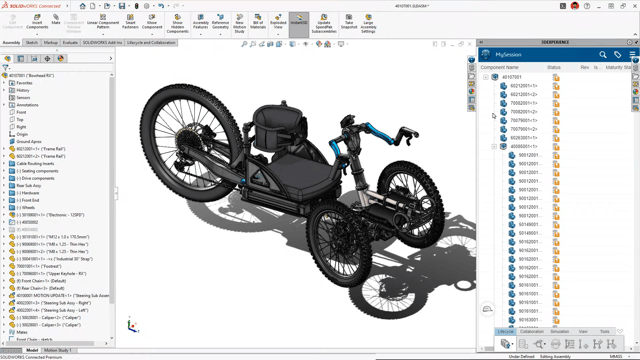
Task: Click the Component Name column header
Action: (500, 67)
